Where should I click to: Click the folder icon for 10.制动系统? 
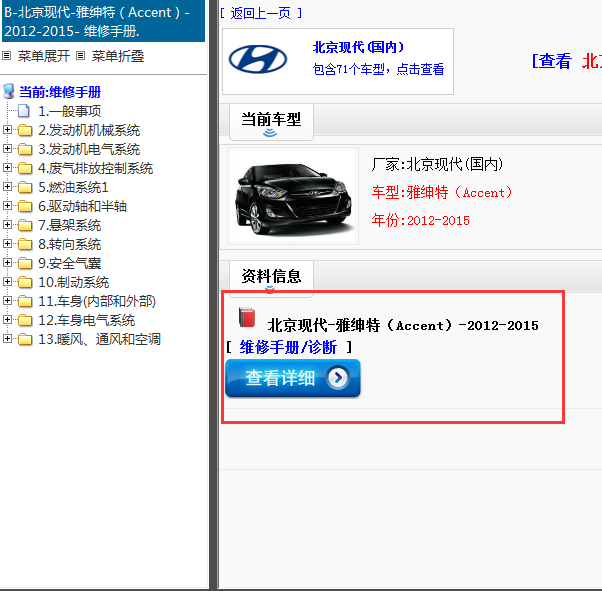coord(25,282)
